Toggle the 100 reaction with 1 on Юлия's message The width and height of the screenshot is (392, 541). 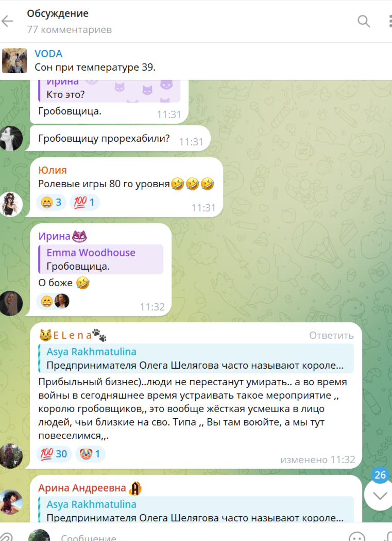click(85, 202)
